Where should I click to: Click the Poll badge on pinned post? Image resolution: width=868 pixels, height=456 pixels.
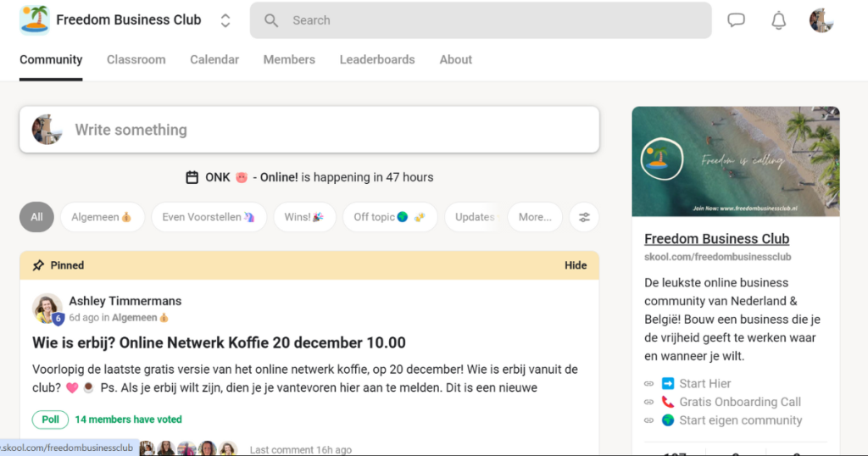(x=50, y=420)
